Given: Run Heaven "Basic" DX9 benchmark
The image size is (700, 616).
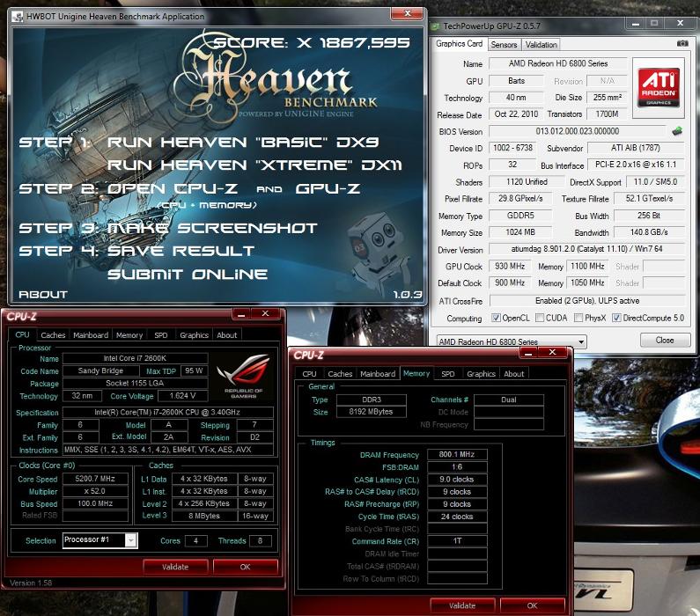Looking at the screenshot, I should (x=243, y=143).
